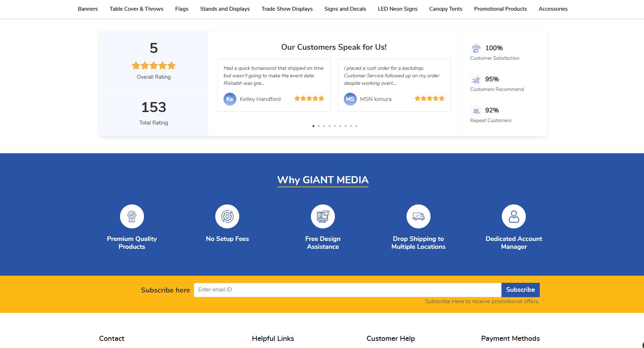Click the No Setup Fees gear icon

click(x=227, y=216)
